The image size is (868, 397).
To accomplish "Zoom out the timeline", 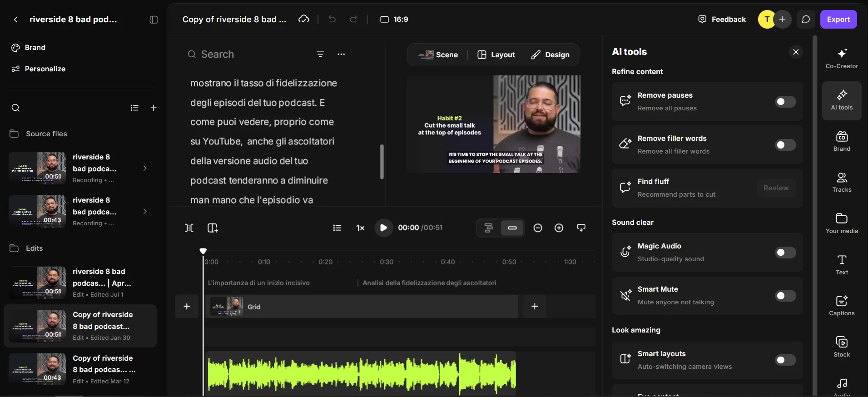I will (538, 228).
